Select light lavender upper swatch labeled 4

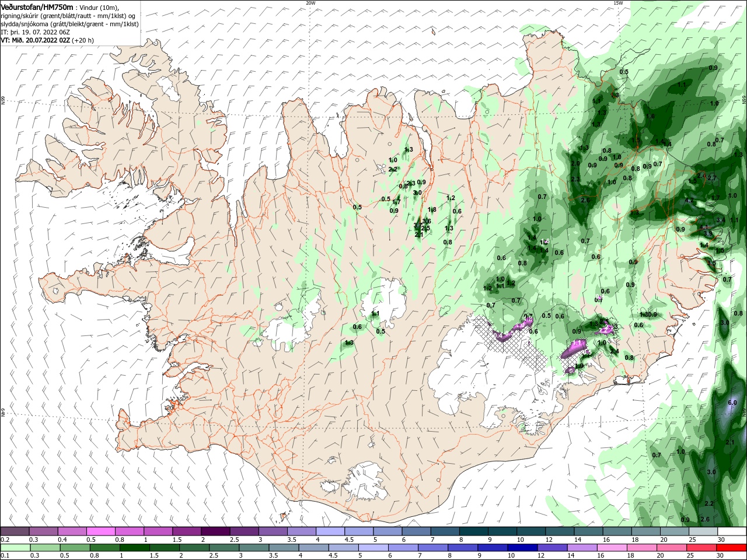(330, 531)
